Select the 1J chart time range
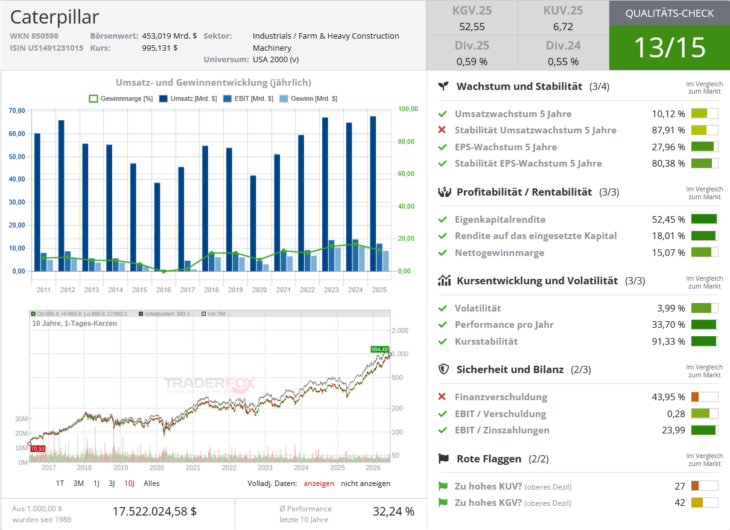Viewport: 730px width, 530px height. pos(96,483)
